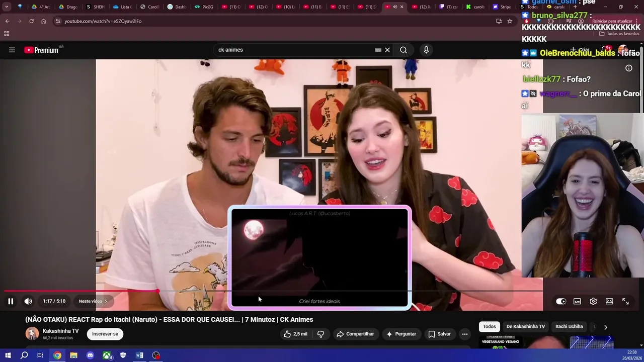The height and width of the screenshot is (362, 644).
Task: Open Discord from the taskbar
Action: click(x=90, y=355)
